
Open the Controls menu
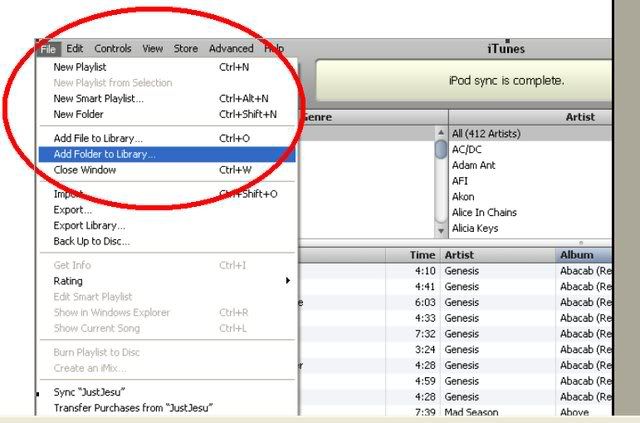coord(112,48)
